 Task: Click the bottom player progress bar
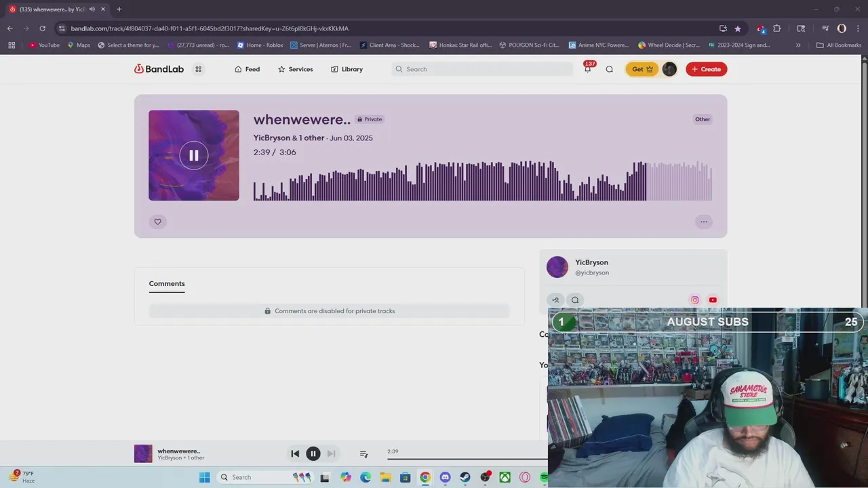467,459
